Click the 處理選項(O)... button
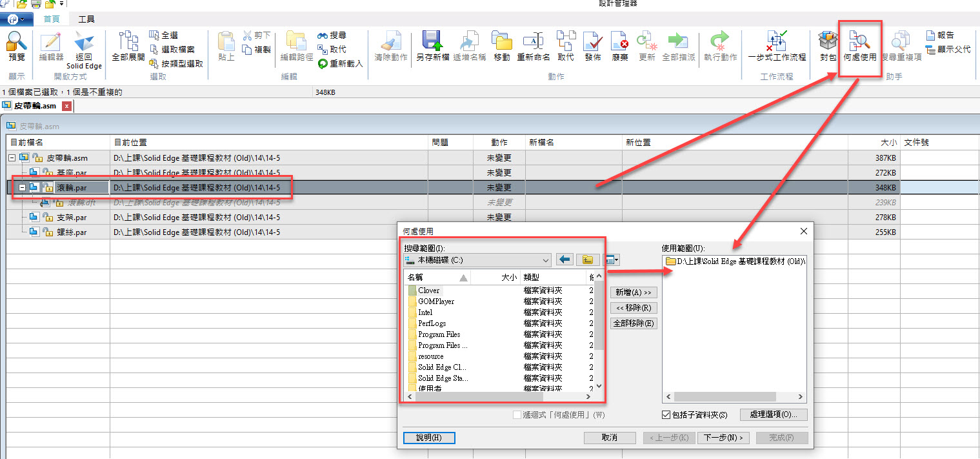 (x=774, y=414)
